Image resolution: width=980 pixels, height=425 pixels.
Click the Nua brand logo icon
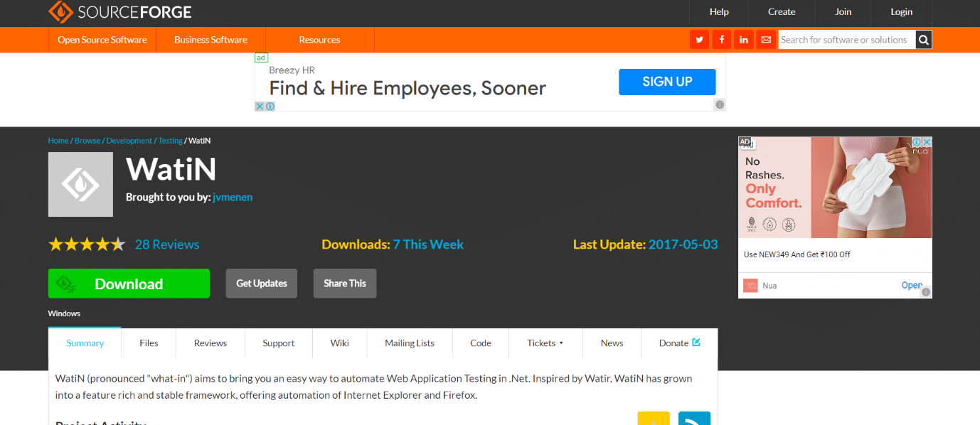(x=750, y=286)
